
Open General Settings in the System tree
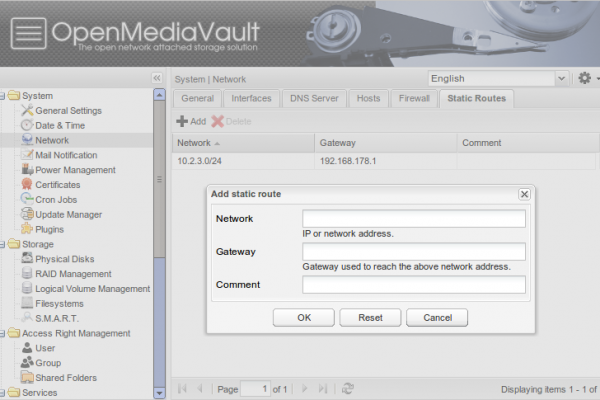(x=68, y=111)
